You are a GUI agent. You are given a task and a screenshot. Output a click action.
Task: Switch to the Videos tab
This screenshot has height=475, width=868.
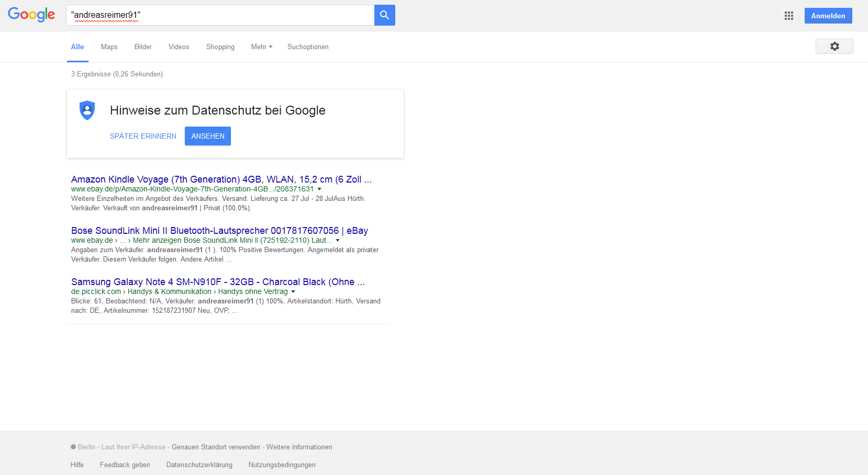click(x=179, y=47)
